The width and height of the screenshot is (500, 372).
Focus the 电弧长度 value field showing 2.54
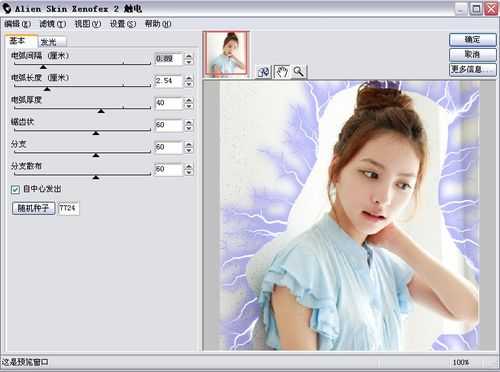tap(169, 81)
